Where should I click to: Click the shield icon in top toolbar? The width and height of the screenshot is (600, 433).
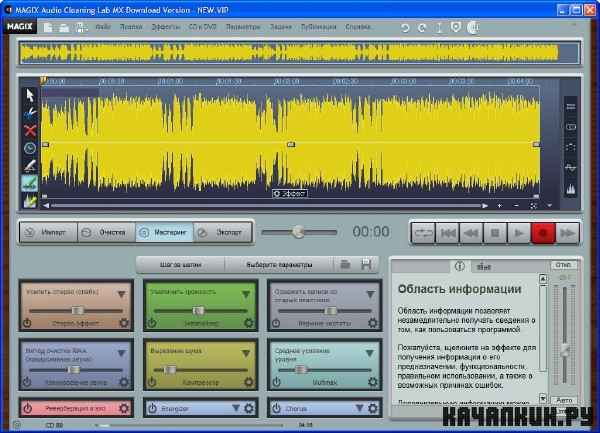click(x=455, y=27)
